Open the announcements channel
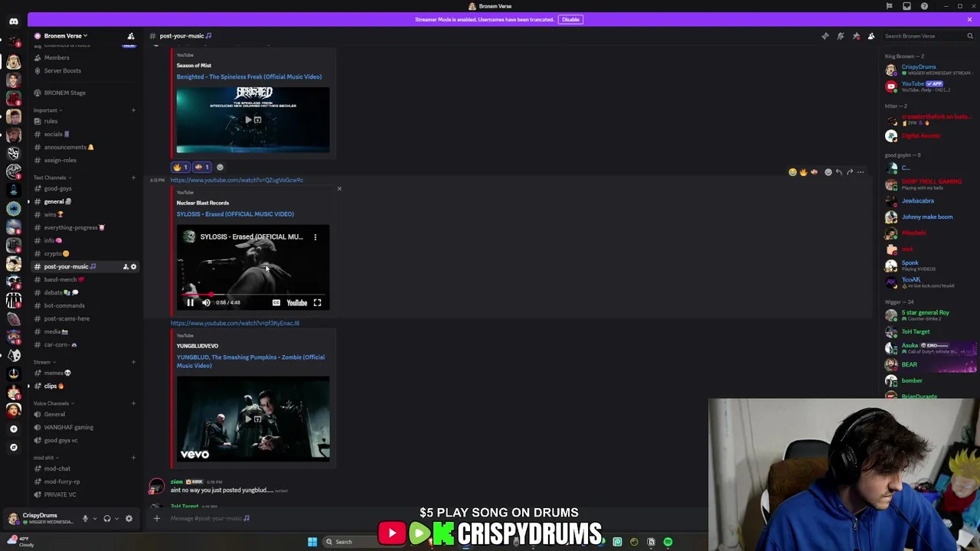The height and width of the screenshot is (551, 980). point(84,147)
